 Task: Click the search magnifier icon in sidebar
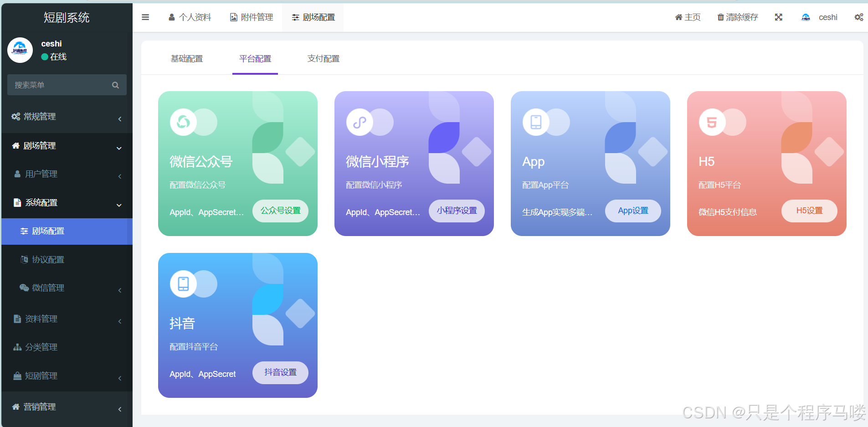click(x=115, y=85)
